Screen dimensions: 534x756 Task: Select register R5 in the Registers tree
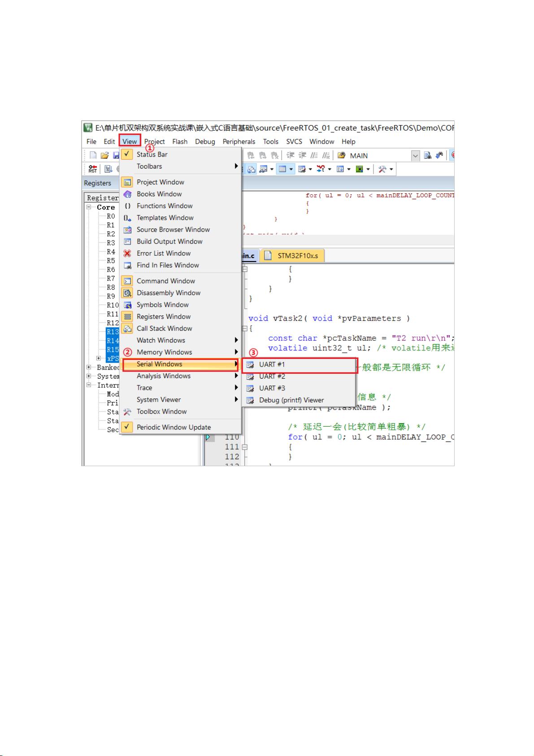pos(111,261)
